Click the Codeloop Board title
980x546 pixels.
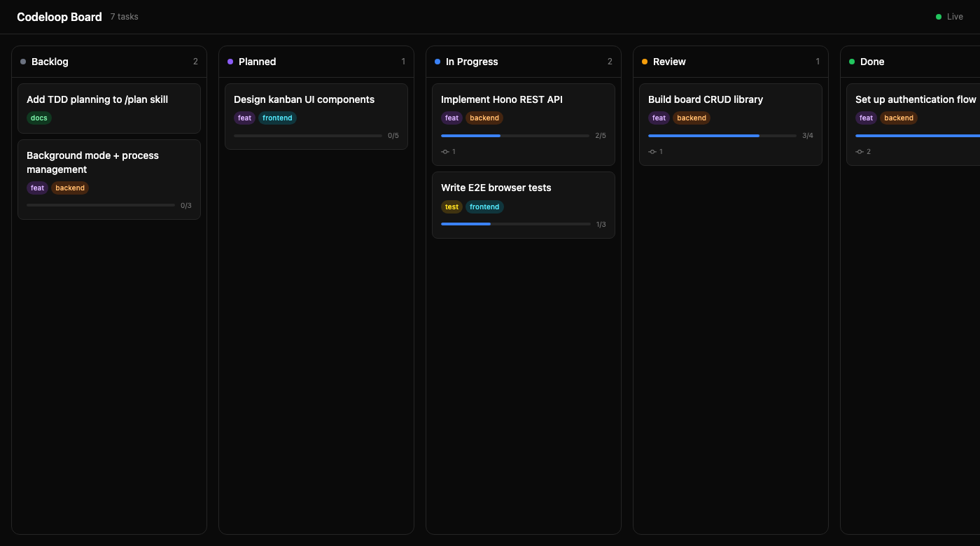click(x=59, y=17)
